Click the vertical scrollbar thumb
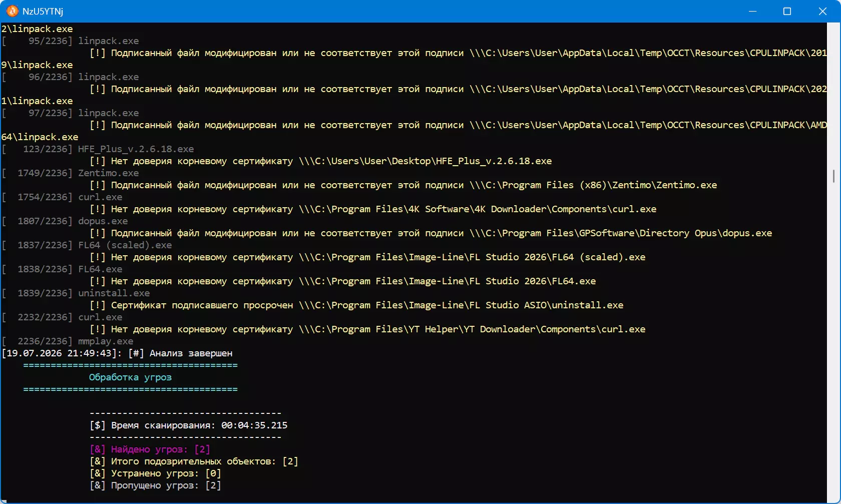 click(x=833, y=176)
